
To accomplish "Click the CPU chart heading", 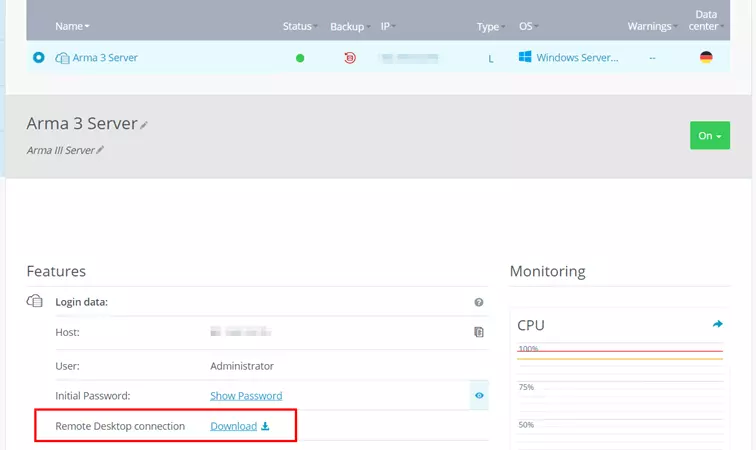I will pos(531,325).
